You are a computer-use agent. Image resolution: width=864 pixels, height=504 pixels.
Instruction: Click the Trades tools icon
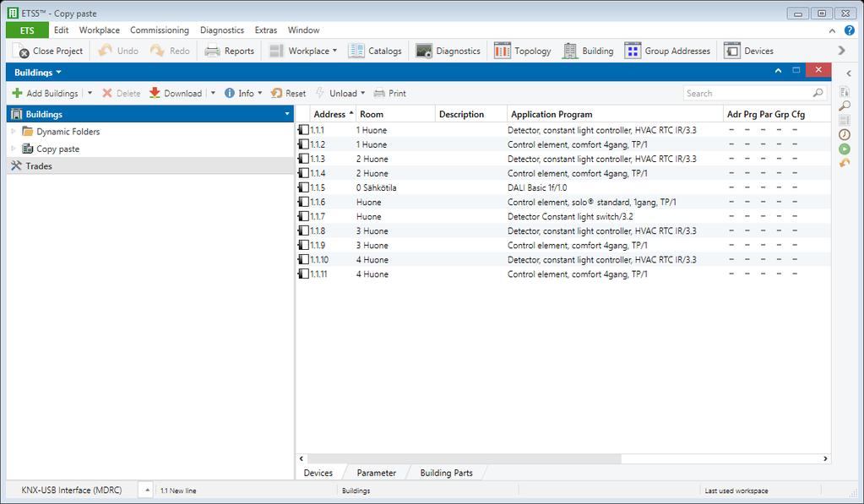pyautogui.click(x=16, y=165)
